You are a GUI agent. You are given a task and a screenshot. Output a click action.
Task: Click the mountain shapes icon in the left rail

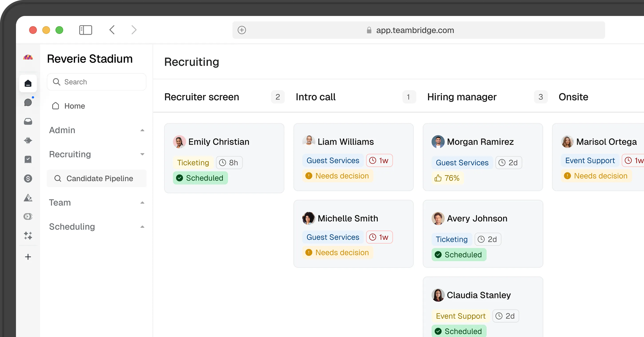28,198
